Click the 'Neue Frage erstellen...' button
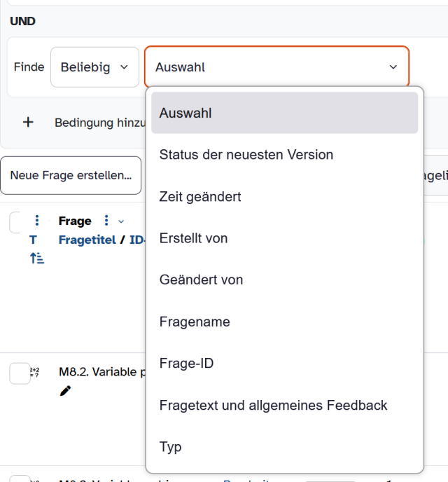The height and width of the screenshot is (482, 448). click(71, 175)
